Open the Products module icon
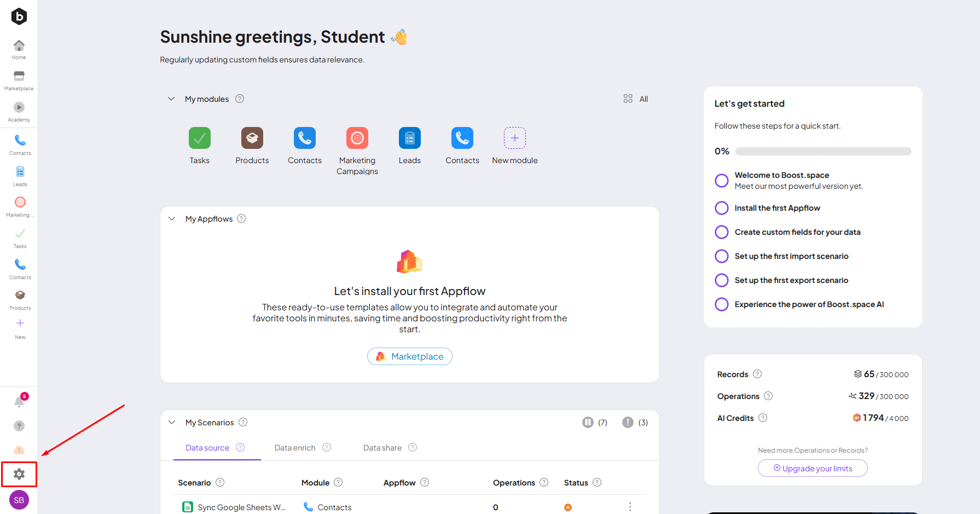This screenshot has width=980, height=514. pos(252,138)
